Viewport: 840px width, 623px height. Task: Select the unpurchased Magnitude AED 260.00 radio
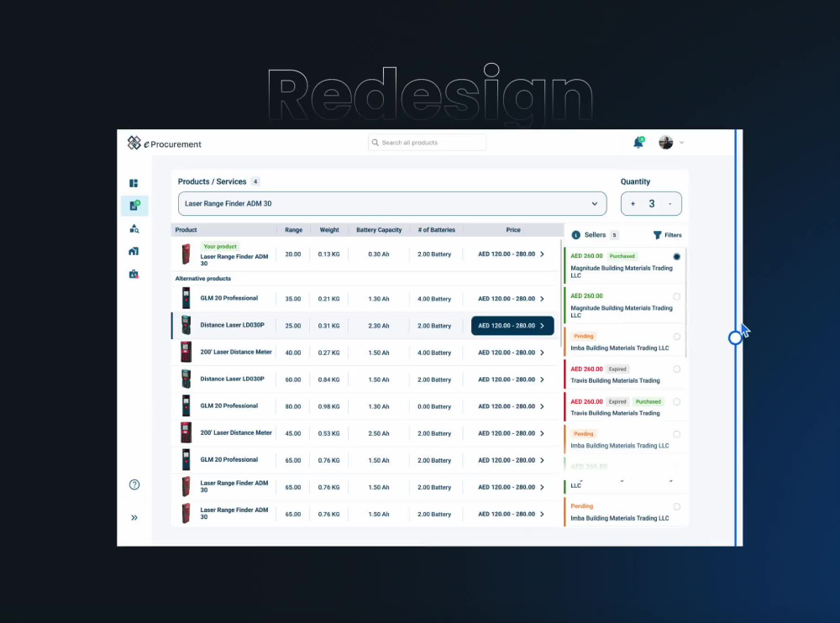pyautogui.click(x=676, y=296)
